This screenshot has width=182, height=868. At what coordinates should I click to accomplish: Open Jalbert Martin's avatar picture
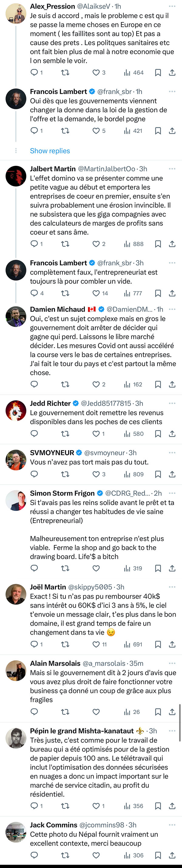pyautogui.click(x=16, y=176)
